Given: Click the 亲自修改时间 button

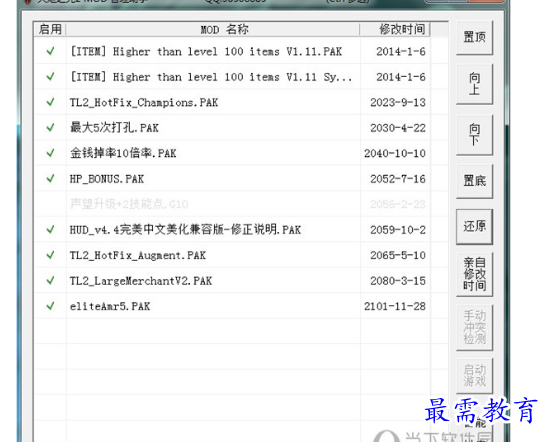Looking at the screenshot, I should [x=474, y=274].
